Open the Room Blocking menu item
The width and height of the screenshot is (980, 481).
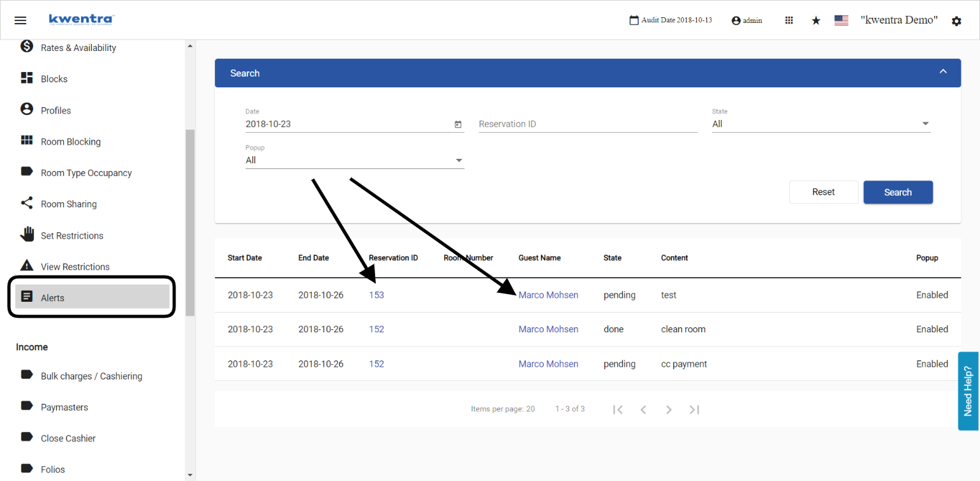71,142
